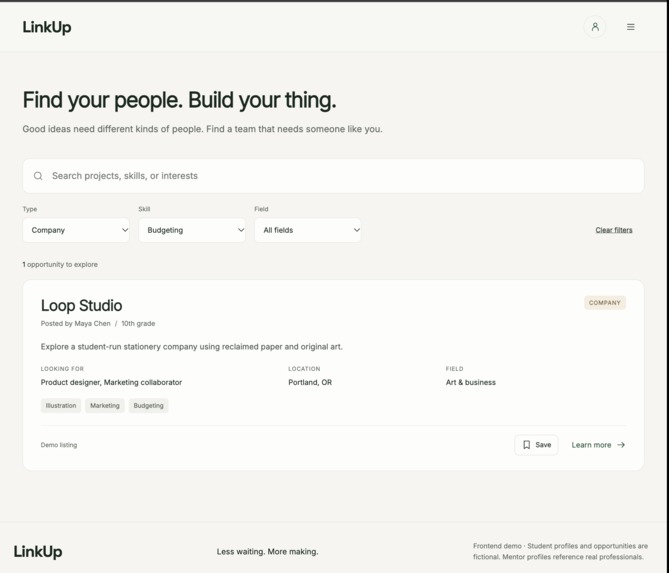The height and width of the screenshot is (573, 669).
Task: Click the Portland, OR location text
Action: pyautogui.click(x=310, y=382)
